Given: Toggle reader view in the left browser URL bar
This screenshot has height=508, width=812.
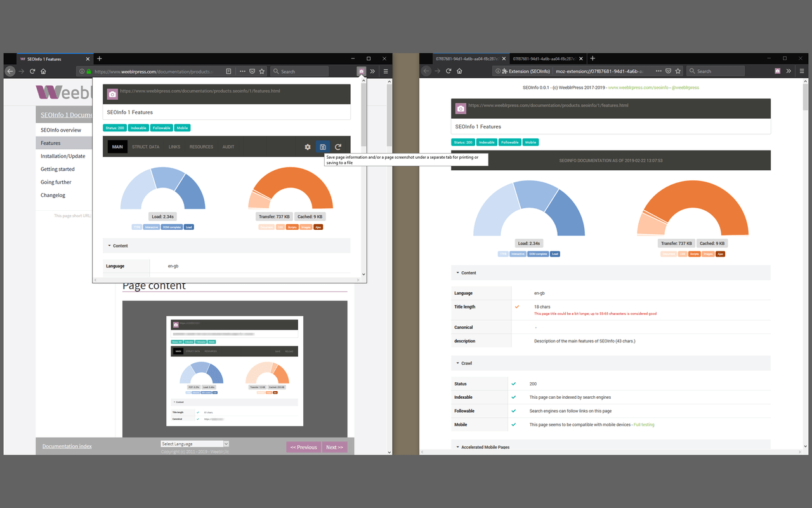Looking at the screenshot, I should point(229,71).
